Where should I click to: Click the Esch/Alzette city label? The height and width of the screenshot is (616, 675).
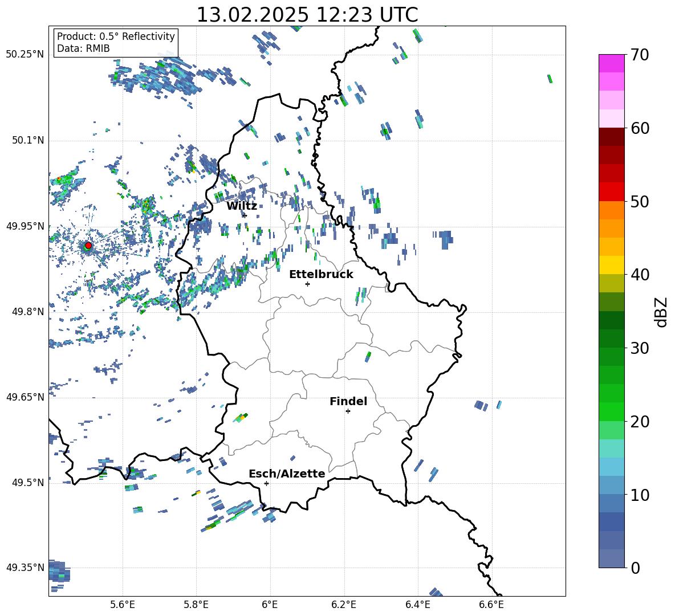point(287,474)
